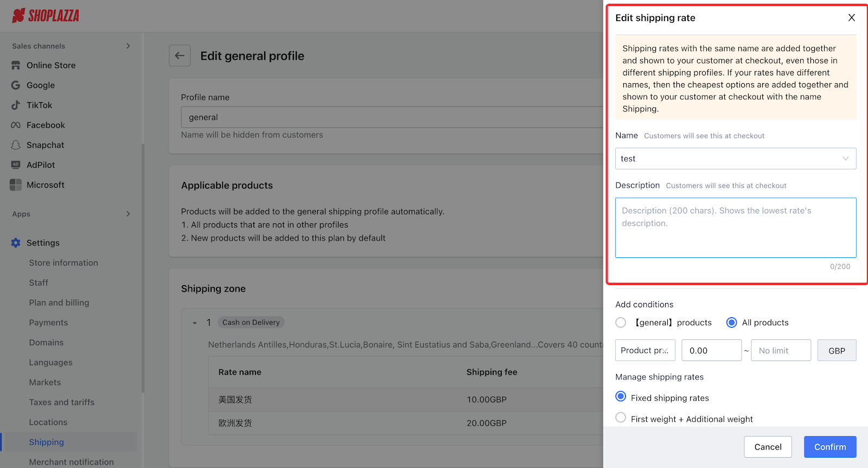Click the Online Store icon in sidebar
This screenshot has height=468, width=868.
[x=16, y=65]
